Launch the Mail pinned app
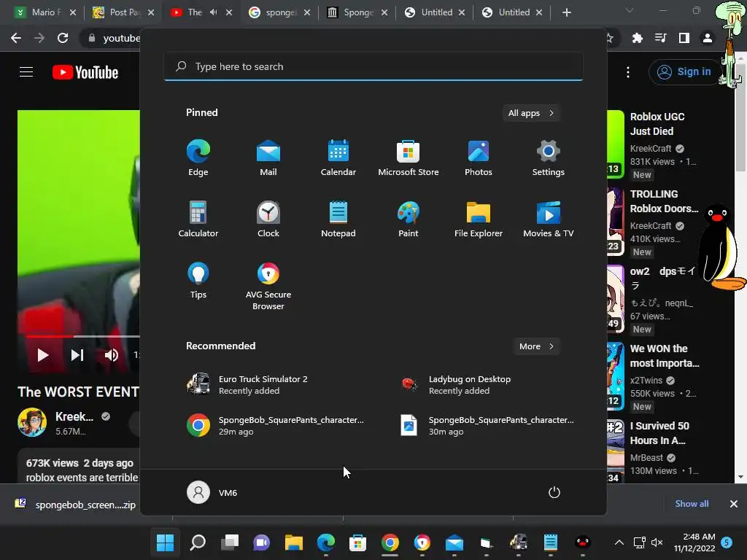Screen dimensions: 747x560 pos(268,158)
